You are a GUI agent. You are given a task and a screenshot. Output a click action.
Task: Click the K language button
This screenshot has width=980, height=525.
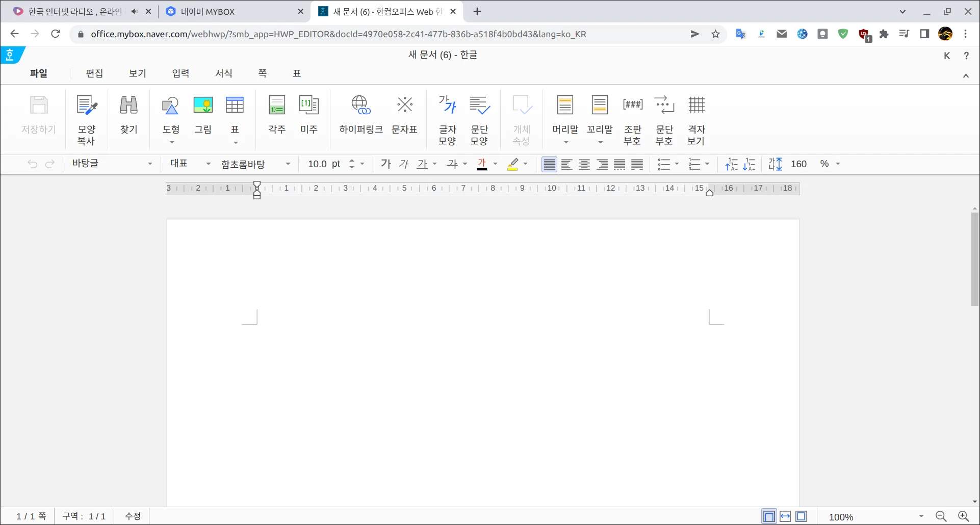click(947, 56)
